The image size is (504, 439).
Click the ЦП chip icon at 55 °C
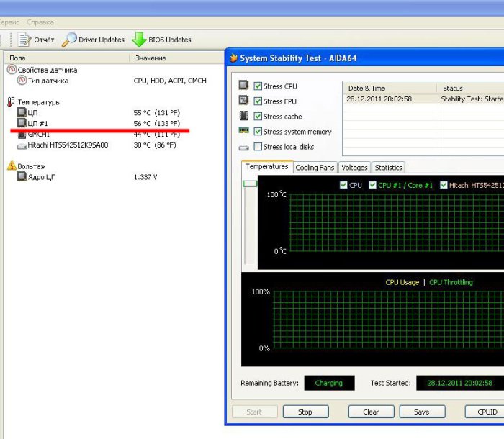[x=22, y=112]
